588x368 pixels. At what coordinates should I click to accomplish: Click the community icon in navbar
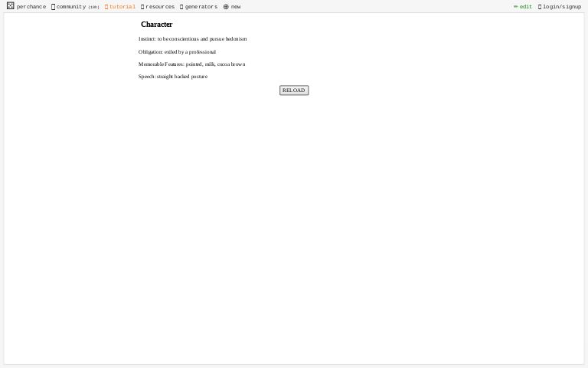tap(53, 7)
